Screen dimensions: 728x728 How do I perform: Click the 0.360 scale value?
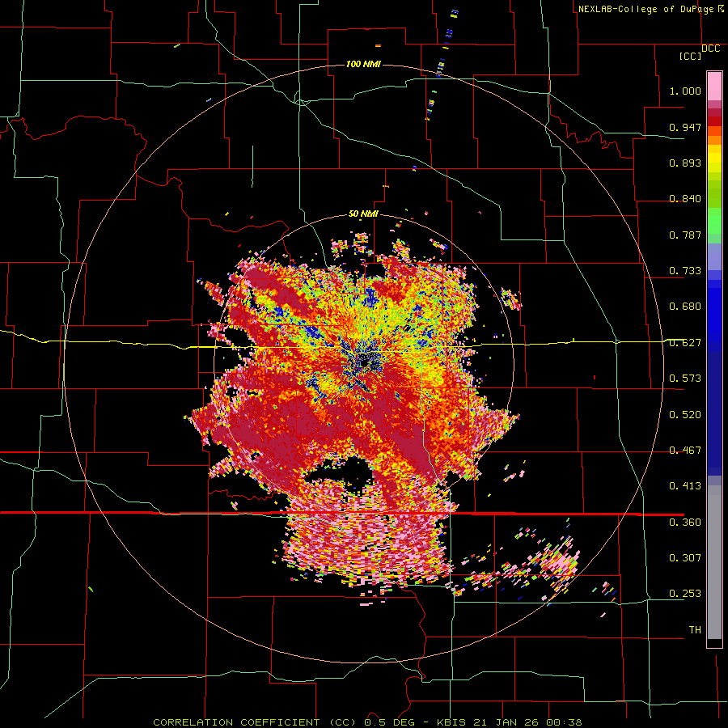click(685, 523)
